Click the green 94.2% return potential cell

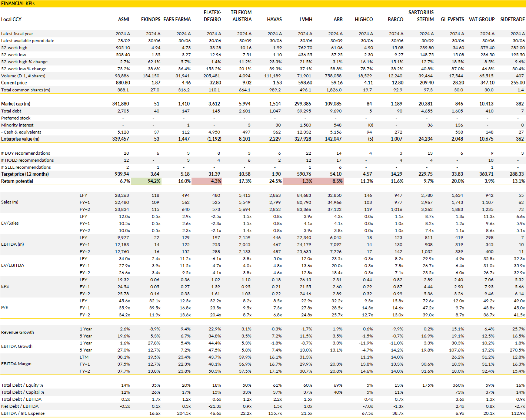[x=146, y=181]
